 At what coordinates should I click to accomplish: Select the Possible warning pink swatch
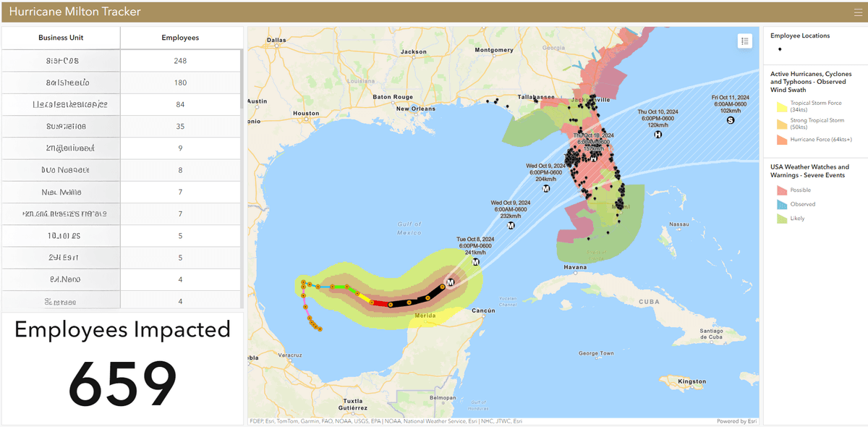[x=781, y=190]
